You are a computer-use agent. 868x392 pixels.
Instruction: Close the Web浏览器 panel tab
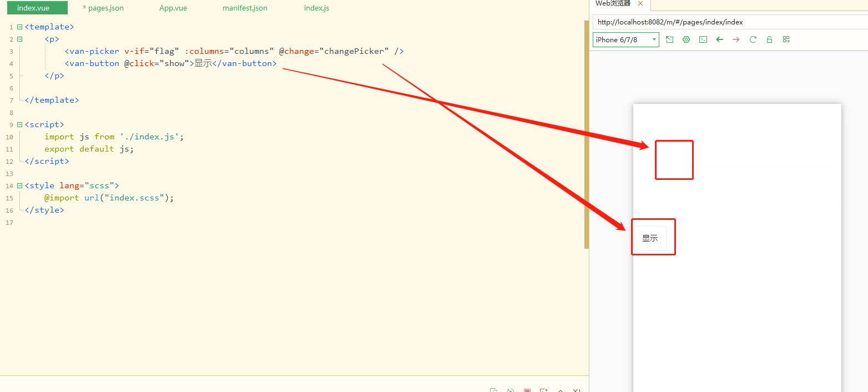point(640,3)
